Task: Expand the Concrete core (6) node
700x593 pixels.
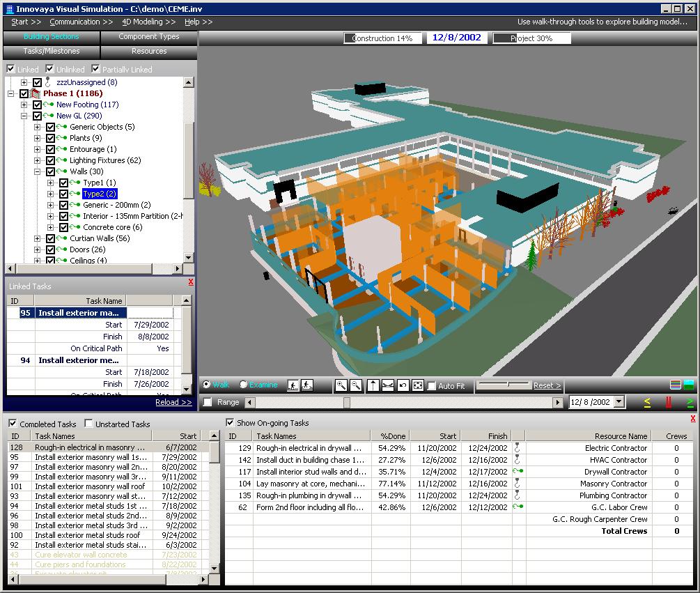Action: [x=51, y=227]
